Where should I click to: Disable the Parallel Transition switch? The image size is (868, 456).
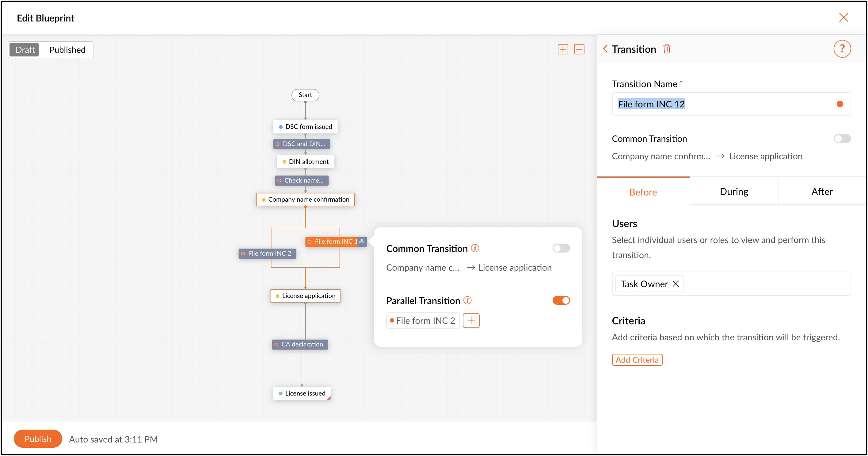(x=561, y=300)
